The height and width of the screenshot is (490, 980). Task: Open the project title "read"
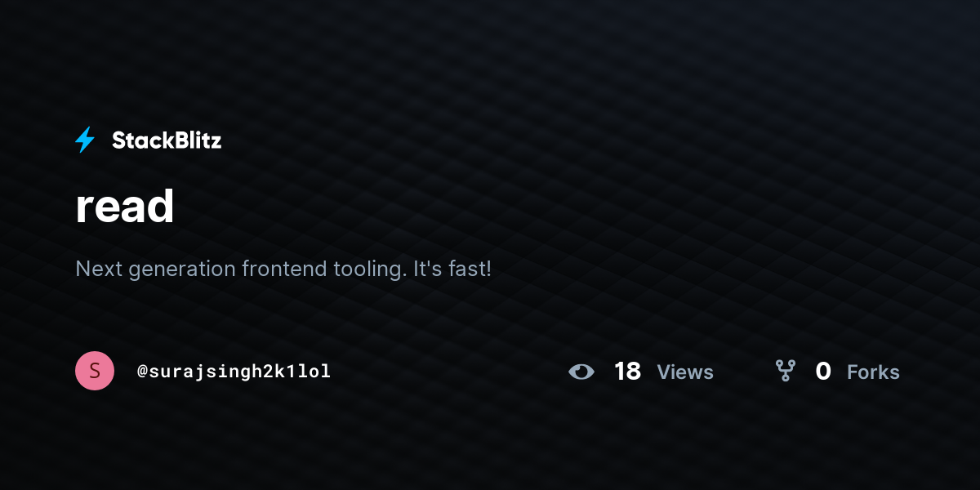[125, 207]
